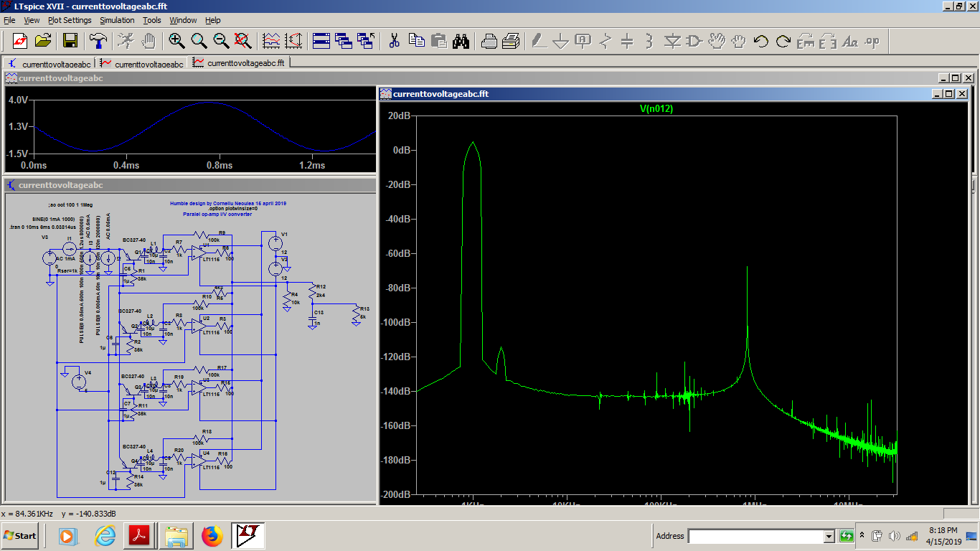
Task: Select the SPICE directive .op tool
Action: pos(872,41)
